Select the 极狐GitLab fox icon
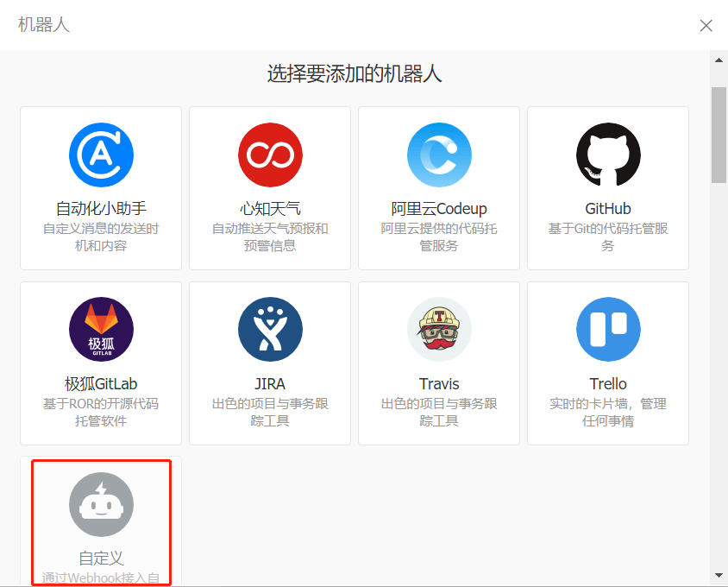The height and width of the screenshot is (587, 728). (101, 330)
